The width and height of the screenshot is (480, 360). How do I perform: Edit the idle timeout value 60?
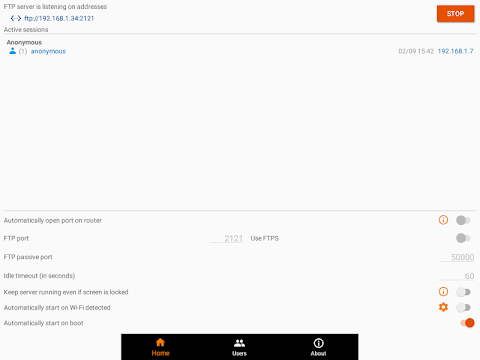coord(457,276)
